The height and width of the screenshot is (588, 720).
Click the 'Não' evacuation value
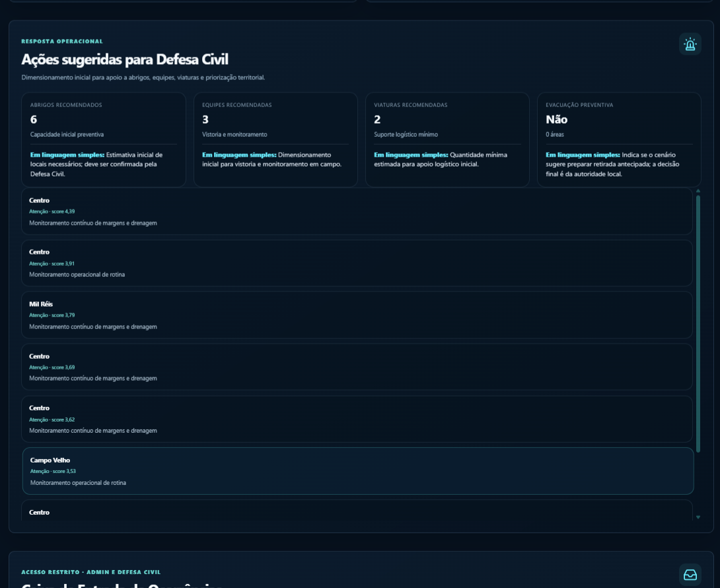tap(557, 120)
